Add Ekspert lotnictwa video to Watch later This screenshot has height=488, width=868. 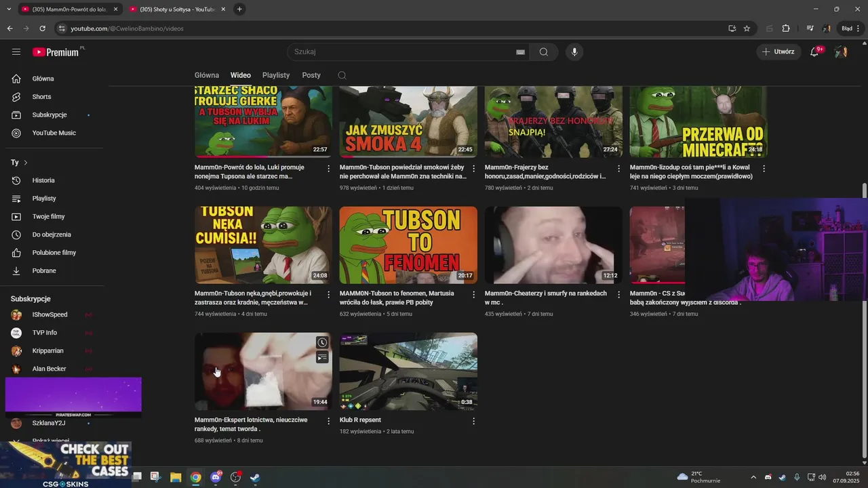tap(322, 343)
